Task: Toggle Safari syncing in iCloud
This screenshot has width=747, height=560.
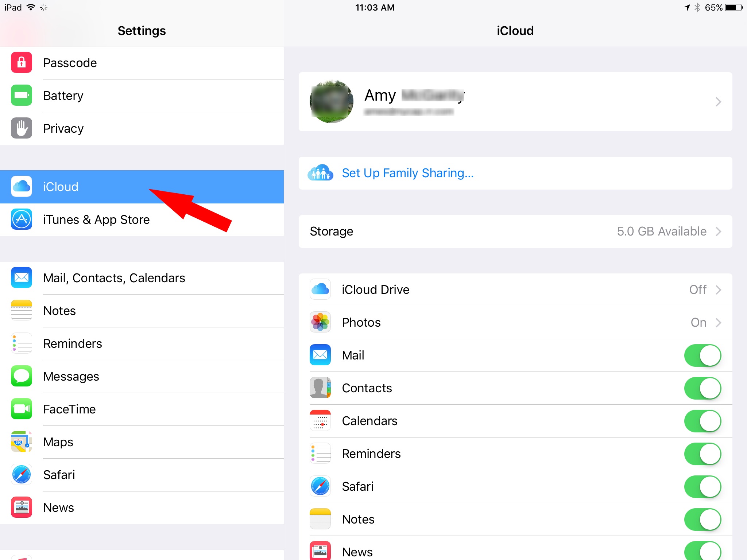Action: pos(702,486)
